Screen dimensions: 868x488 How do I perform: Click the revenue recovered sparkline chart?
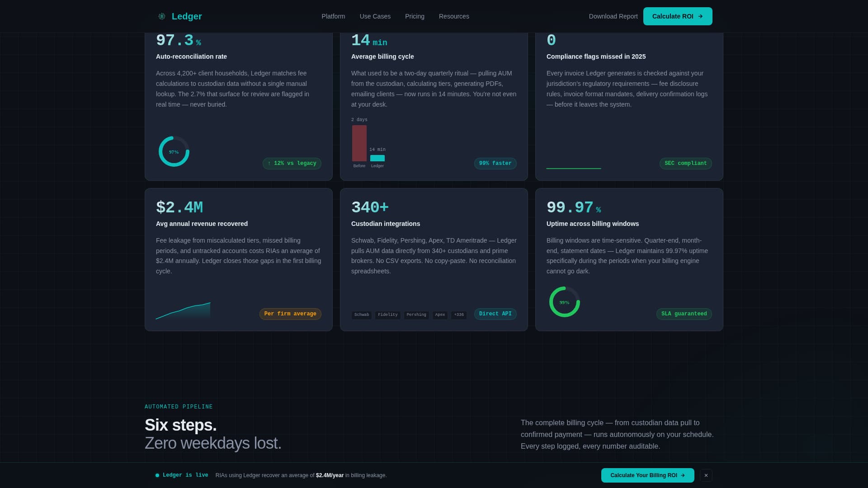point(183,311)
